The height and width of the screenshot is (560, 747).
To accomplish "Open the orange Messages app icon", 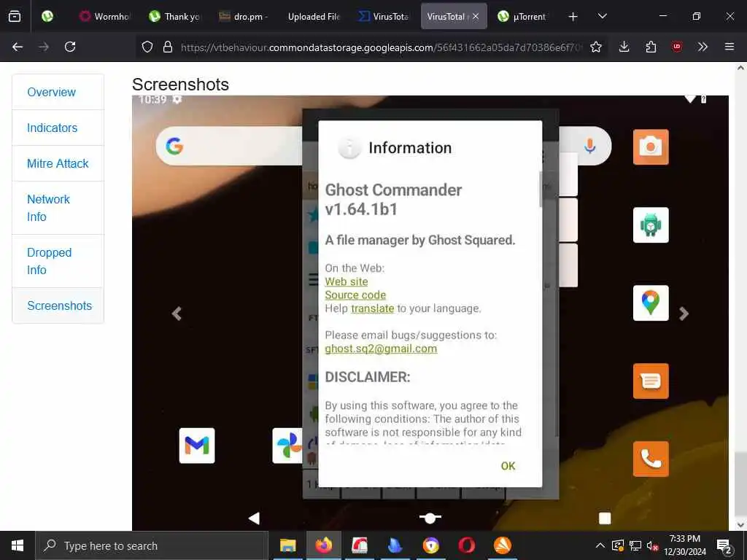I will pos(651,381).
